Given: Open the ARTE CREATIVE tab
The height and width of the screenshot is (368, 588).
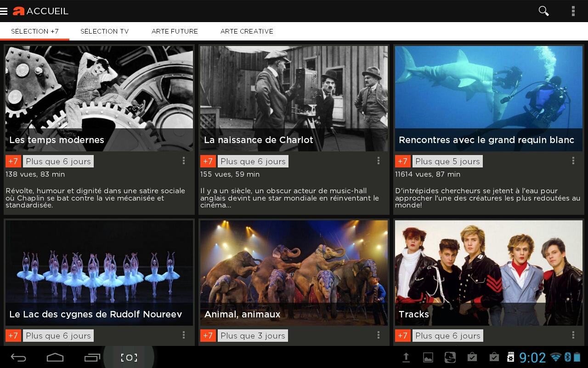Looking at the screenshot, I should (x=247, y=31).
